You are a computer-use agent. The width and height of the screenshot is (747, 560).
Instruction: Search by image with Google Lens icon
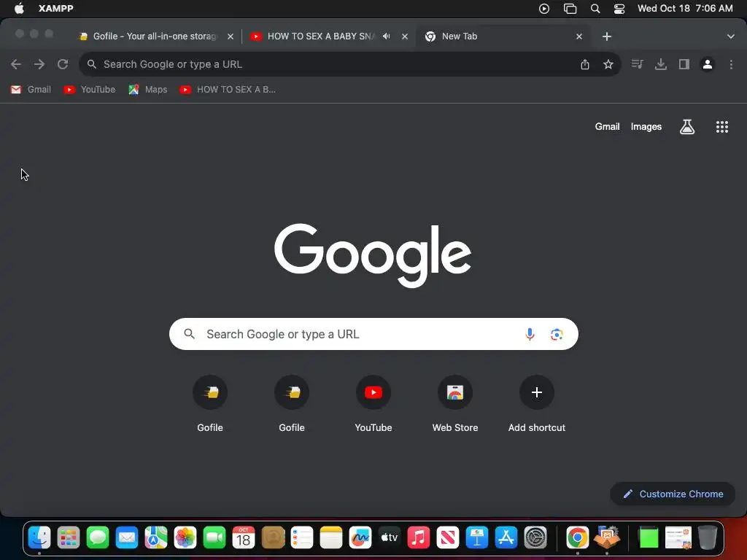click(557, 334)
